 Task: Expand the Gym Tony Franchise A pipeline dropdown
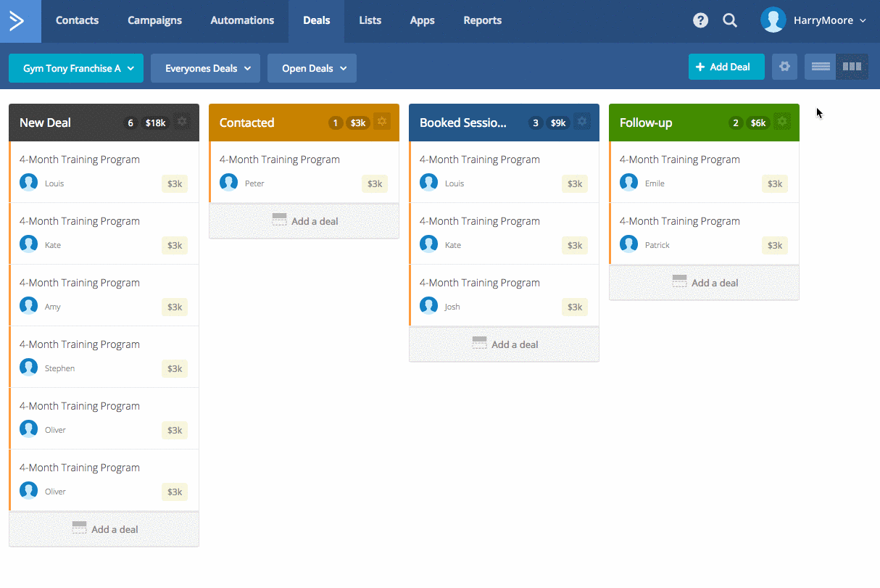76,68
